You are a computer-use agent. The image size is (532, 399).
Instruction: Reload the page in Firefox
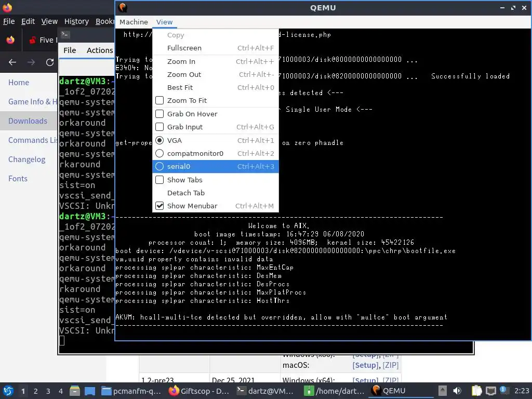point(50,62)
